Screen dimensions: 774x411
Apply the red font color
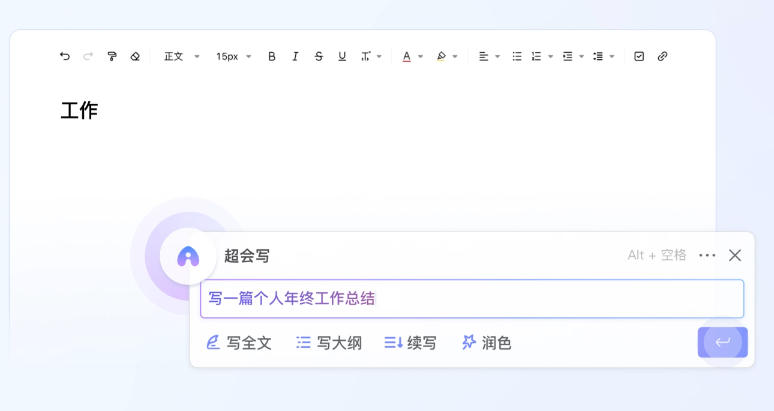pos(406,56)
